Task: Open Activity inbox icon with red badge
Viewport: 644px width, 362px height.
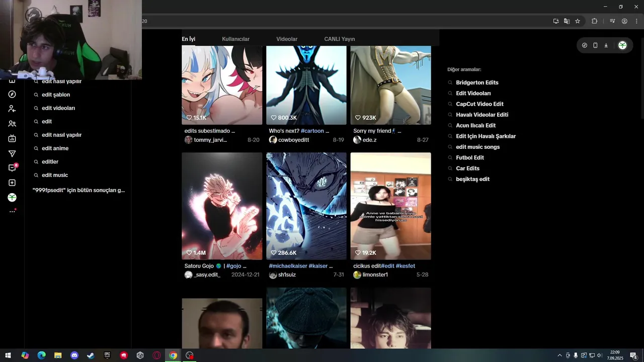Action: 13,168
